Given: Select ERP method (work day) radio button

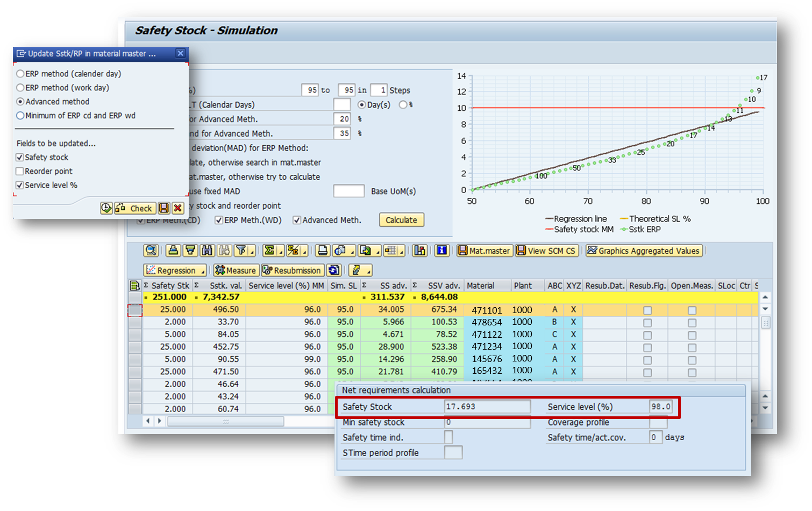Looking at the screenshot, I should [20, 88].
